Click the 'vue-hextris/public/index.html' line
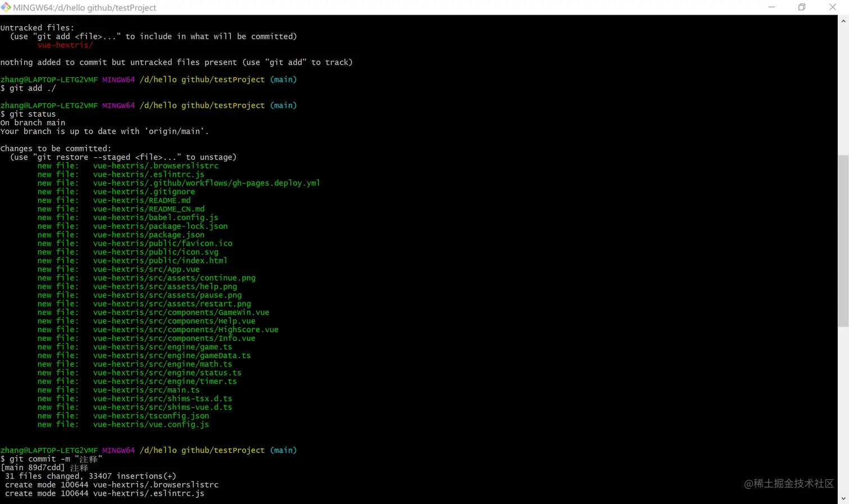Viewport: 849px width, 504px height. pyautogui.click(x=133, y=260)
